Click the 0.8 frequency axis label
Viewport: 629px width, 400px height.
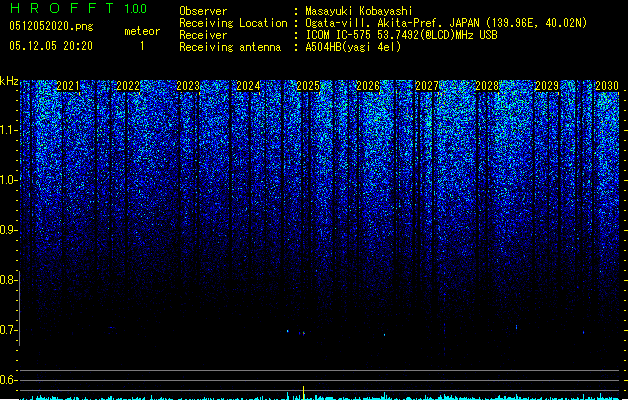[9, 280]
